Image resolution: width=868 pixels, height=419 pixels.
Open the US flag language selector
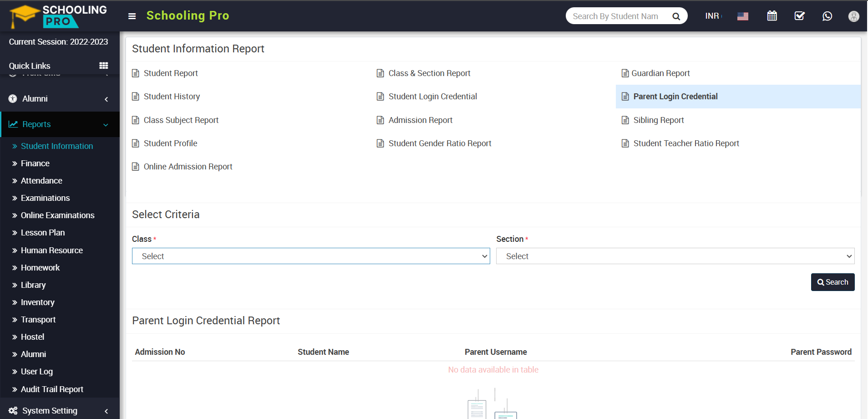pos(743,16)
